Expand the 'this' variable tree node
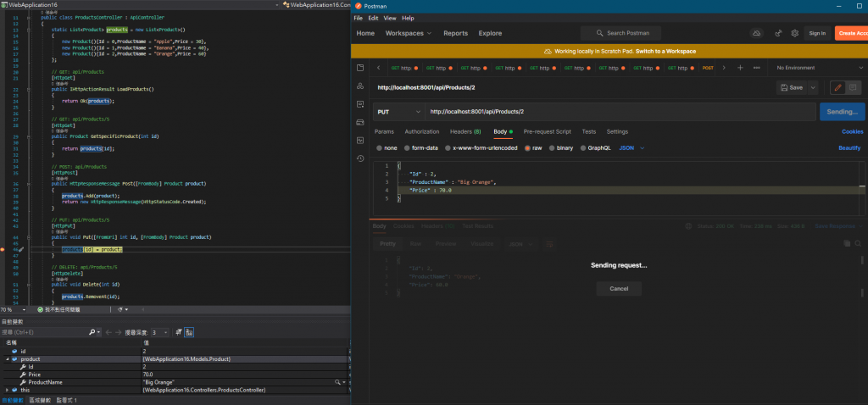The height and width of the screenshot is (405, 868). click(7, 390)
